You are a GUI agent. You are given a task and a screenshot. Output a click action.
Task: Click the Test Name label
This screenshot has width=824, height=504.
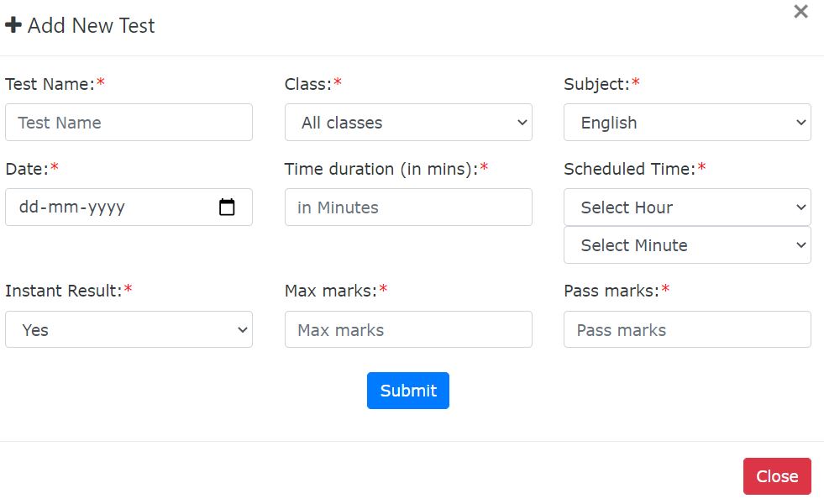[x=50, y=84]
